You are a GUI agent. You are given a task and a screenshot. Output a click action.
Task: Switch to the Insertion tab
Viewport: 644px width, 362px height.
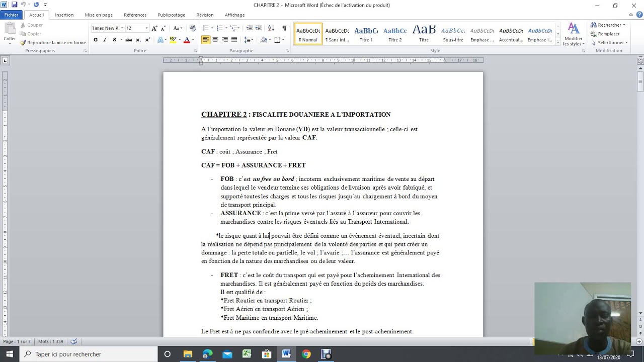64,15
